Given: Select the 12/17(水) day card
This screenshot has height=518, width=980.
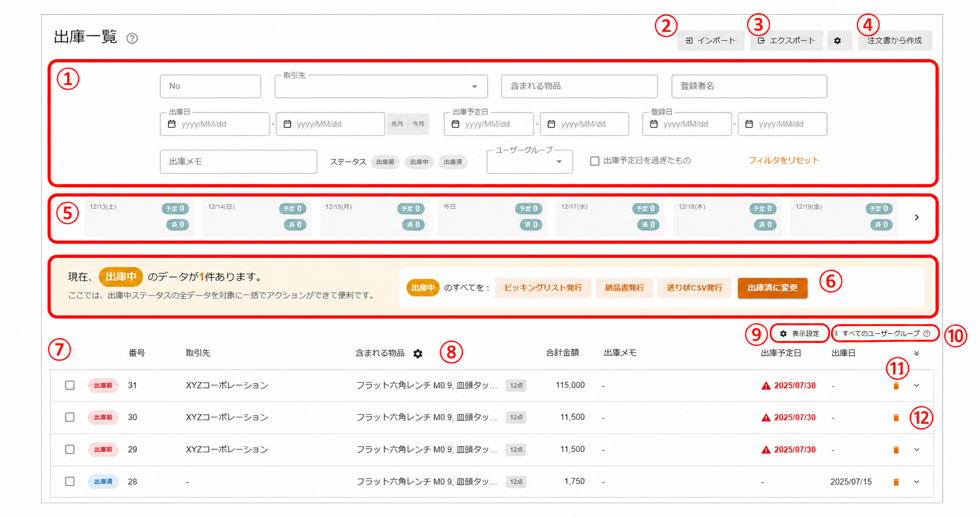Looking at the screenshot, I should pos(610,217).
